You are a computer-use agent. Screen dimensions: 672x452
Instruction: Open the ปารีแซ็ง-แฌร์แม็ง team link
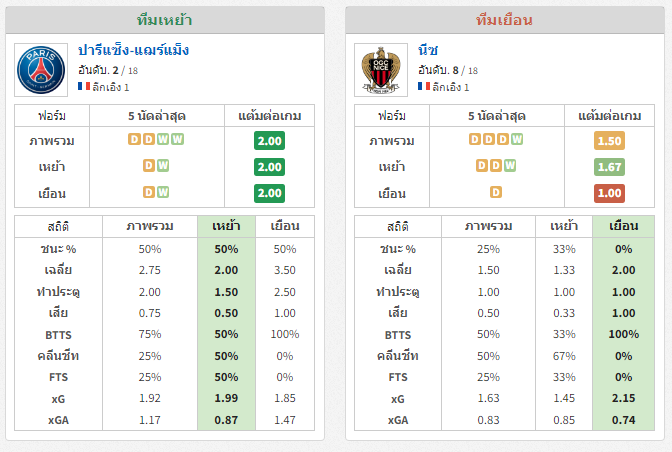133,50
